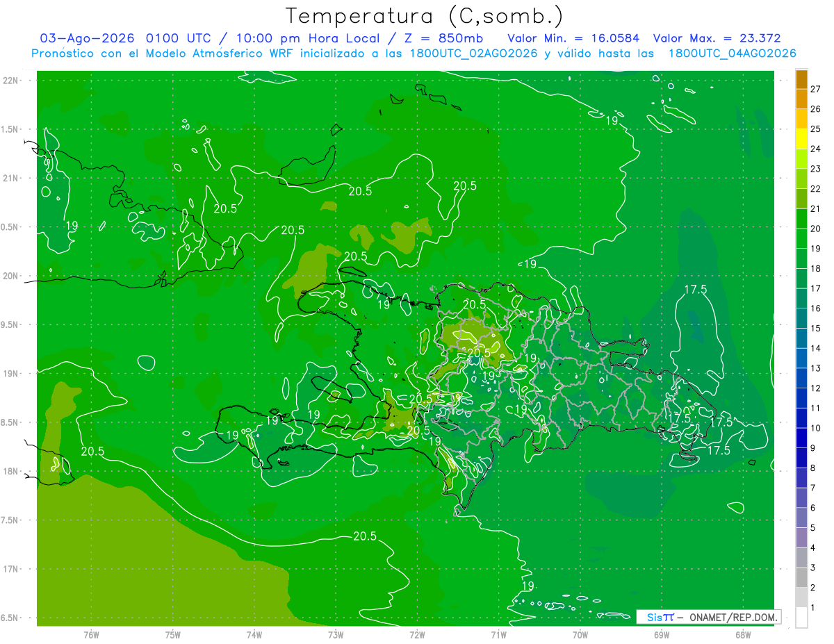Screen dimensions: 834x644
Task: Click the "69W" longitude label
Action: pos(662,634)
